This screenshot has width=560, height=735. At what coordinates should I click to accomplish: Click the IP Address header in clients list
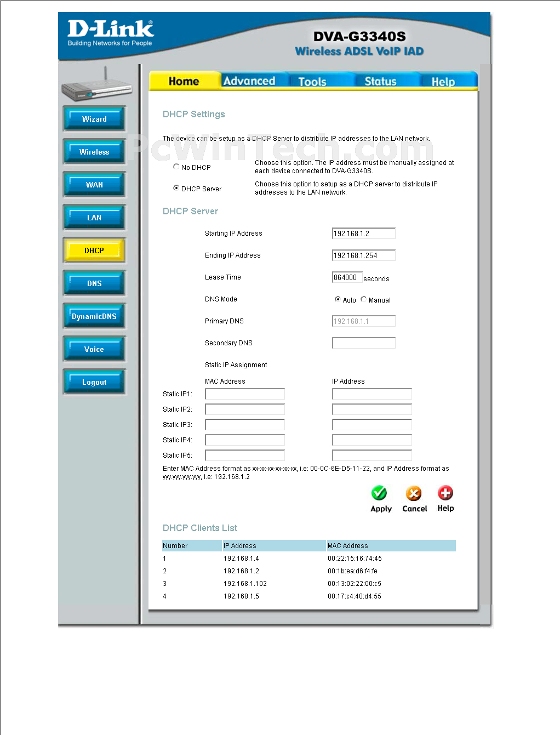275,546
